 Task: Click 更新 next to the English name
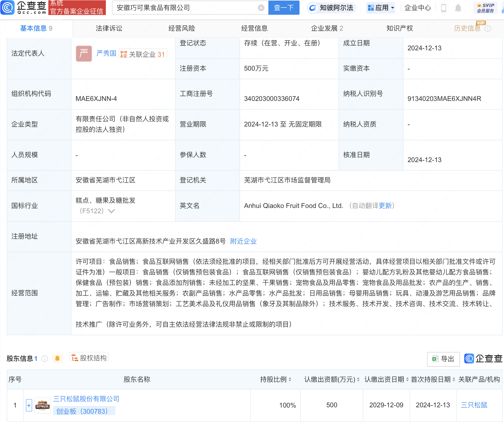coord(385,206)
